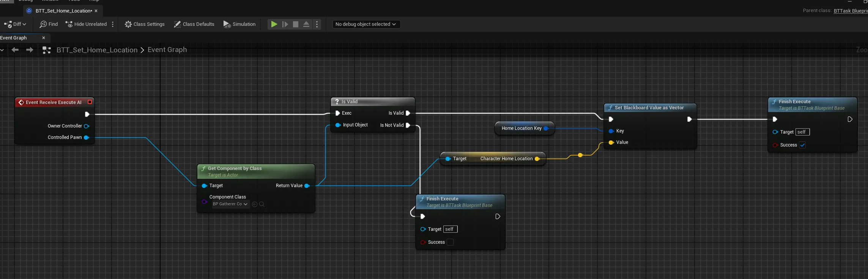The width and height of the screenshot is (868, 279).
Task: Select the Is Valid node title
Action: 350,102
